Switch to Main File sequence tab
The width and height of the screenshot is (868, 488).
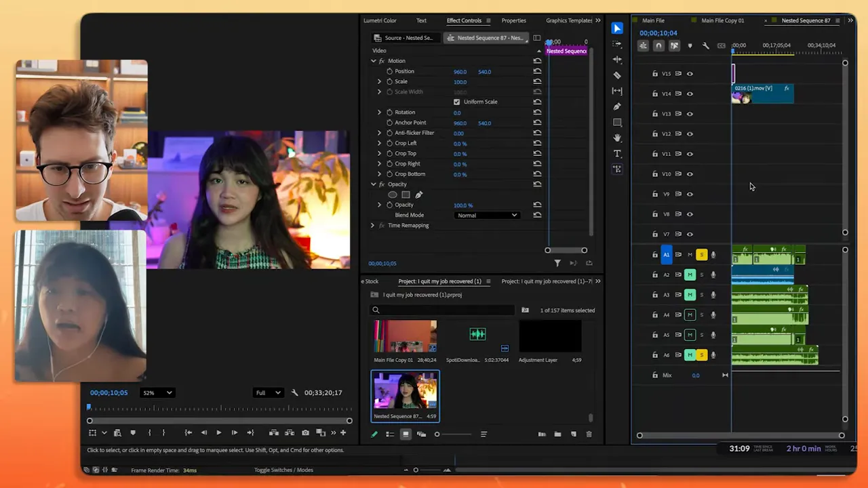coord(653,20)
